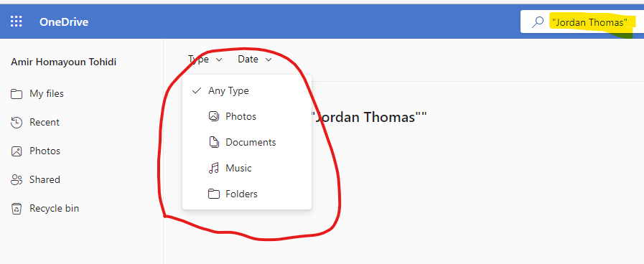644x264 pixels.
Task: Click the Amir Homayoun Tohidi account name
Action: tap(64, 62)
